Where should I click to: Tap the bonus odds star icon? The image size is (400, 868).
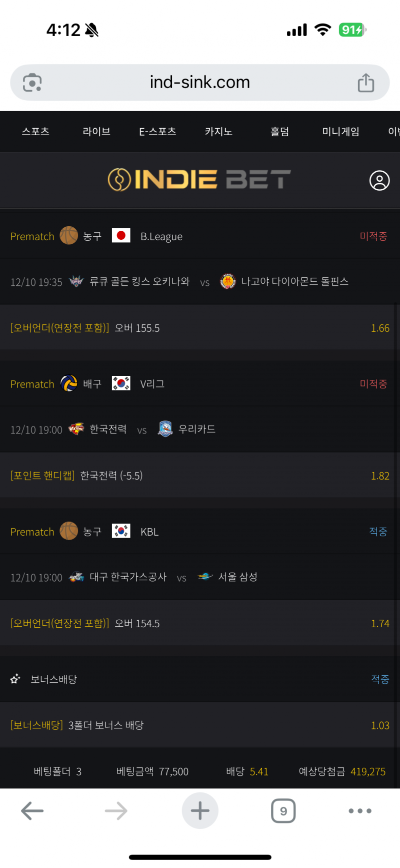pos(15,679)
